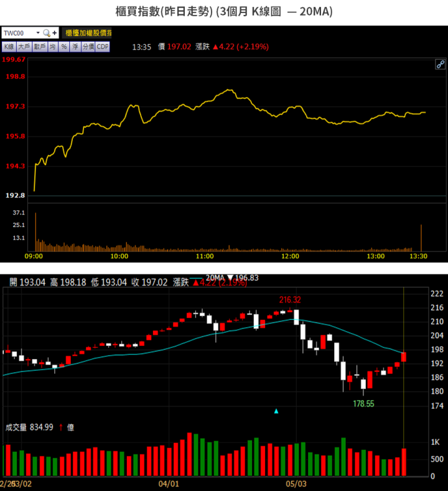Click the TWC00 symbol input field
This screenshot has height=491, width=448.
19,33
